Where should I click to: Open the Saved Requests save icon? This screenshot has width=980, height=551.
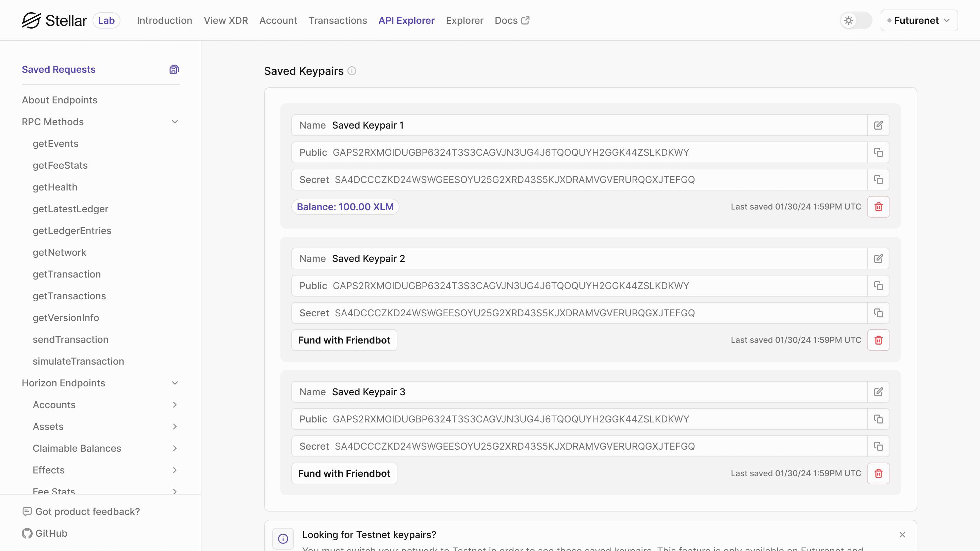pos(174,70)
